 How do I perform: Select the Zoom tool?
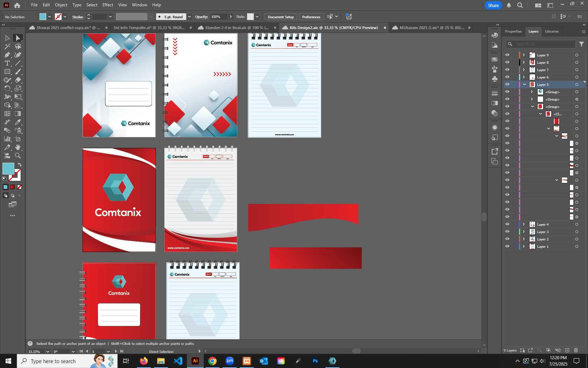(x=18, y=156)
